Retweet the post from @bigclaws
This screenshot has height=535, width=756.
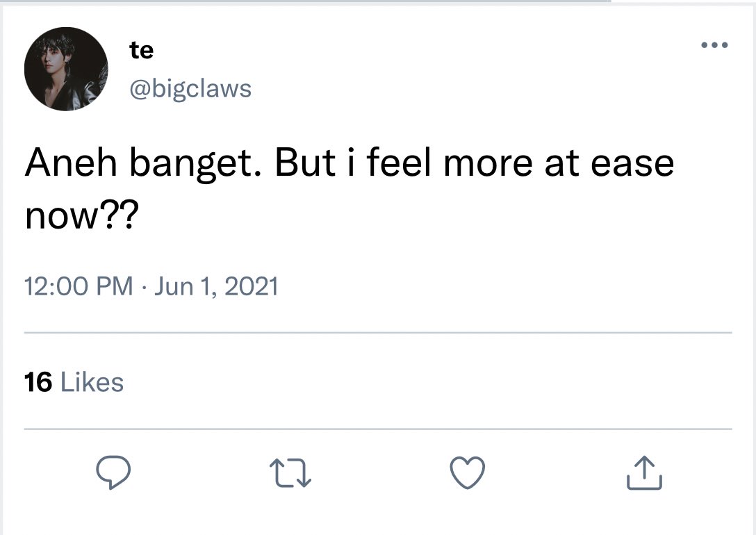[x=289, y=473]
